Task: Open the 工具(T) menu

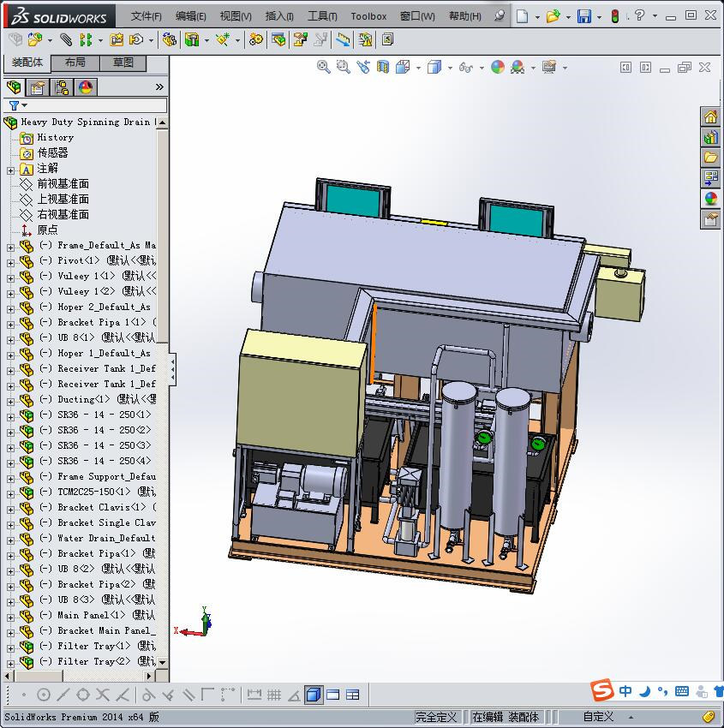Action: coord(322,16)
